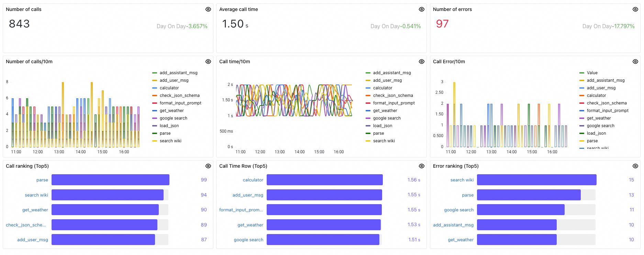
Task: Click the 1.51 s value in Call Time Row
Action: point(414,240)
